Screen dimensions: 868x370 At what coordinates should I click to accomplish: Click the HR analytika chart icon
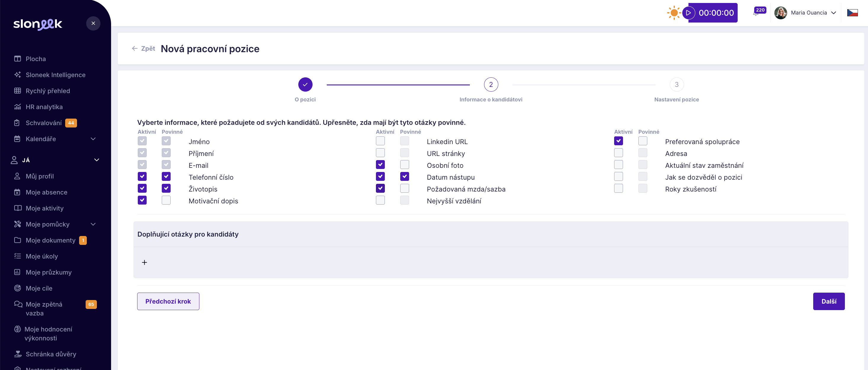coord(17,106)
